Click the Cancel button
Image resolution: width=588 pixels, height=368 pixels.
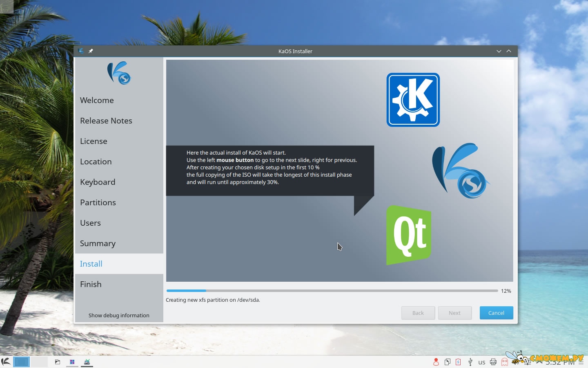pos(496,313)
